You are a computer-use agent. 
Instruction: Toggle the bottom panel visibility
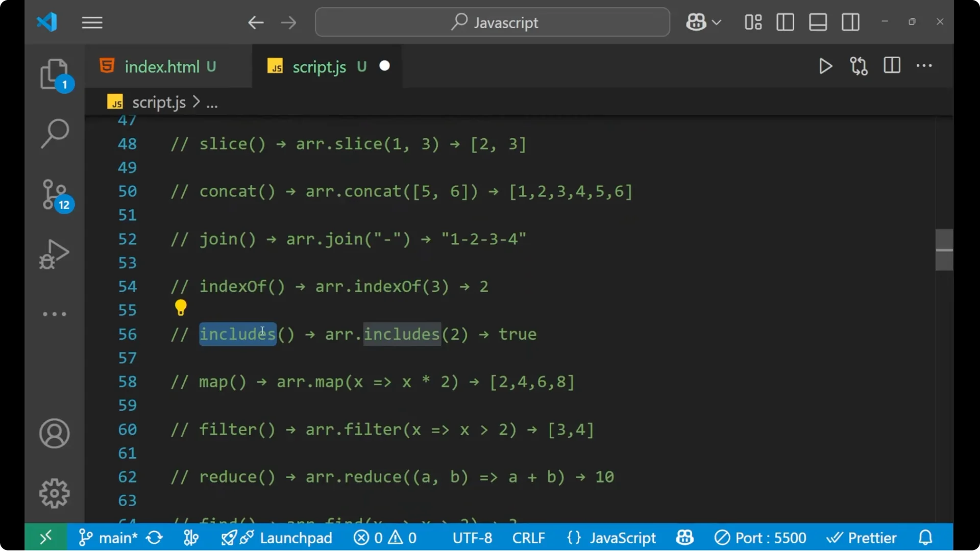pos(818,22)
